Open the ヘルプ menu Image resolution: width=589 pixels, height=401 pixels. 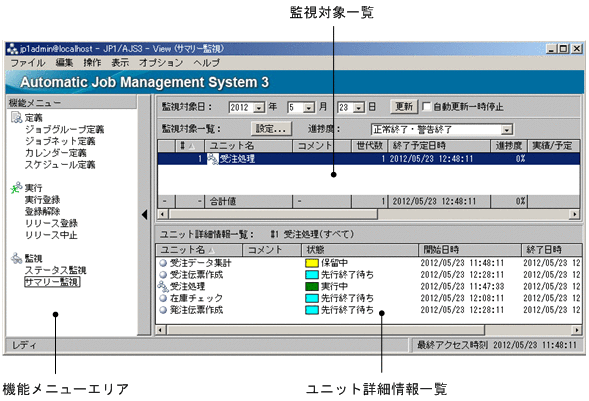[x=207, y=63]
